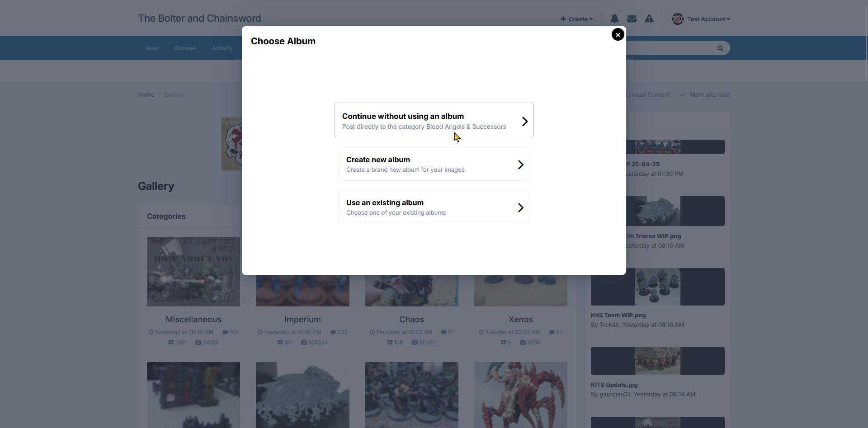The width and height of the screenshot is (868, 428).
Task: Open the notifications bell icon
Action: click(x=614, y=19)
